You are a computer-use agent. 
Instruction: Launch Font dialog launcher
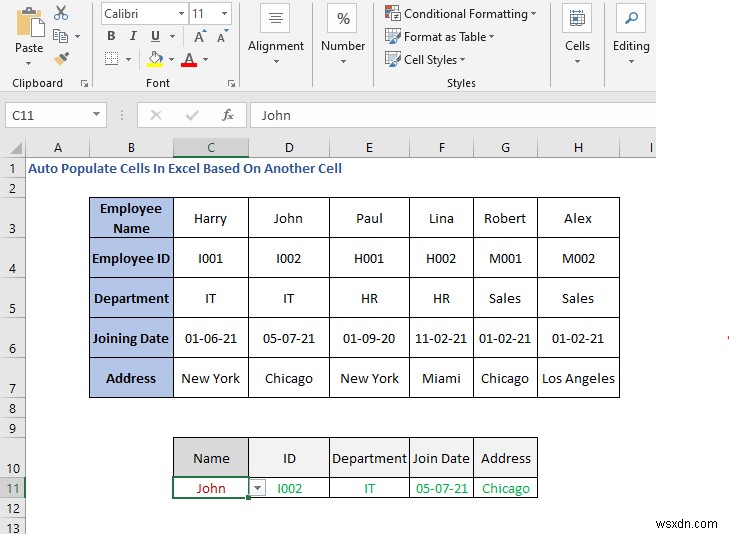pos(231,84)
